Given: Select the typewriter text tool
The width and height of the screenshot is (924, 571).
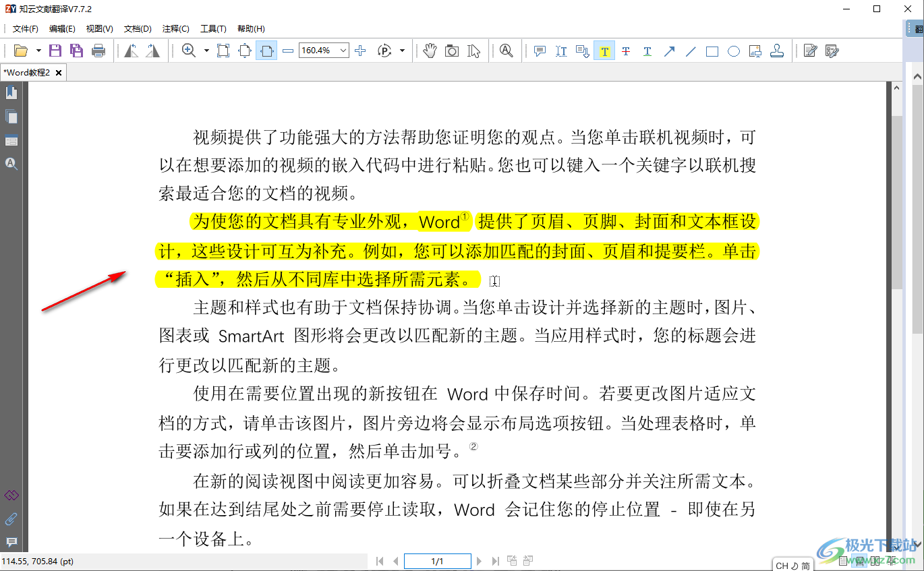Looking at the screenshot, I should [x=561, y=51].
